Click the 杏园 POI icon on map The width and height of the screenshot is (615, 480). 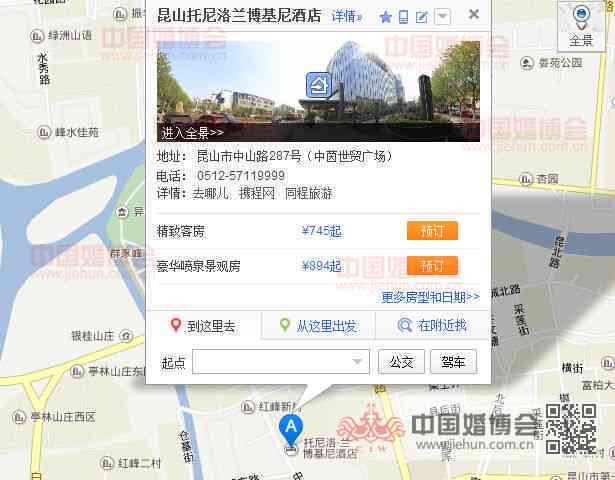(526, 180)
